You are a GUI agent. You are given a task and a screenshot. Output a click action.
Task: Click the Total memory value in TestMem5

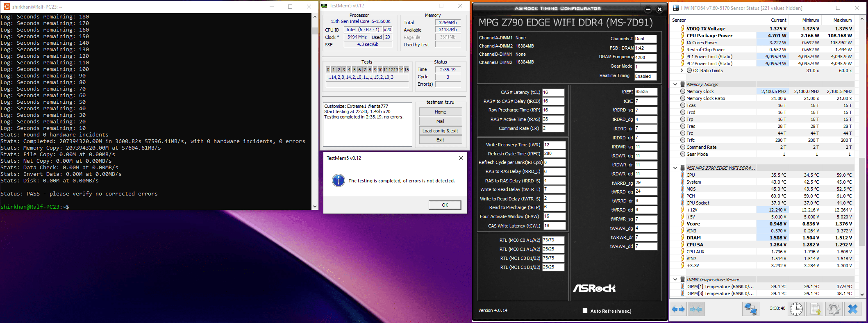(448, 23)
